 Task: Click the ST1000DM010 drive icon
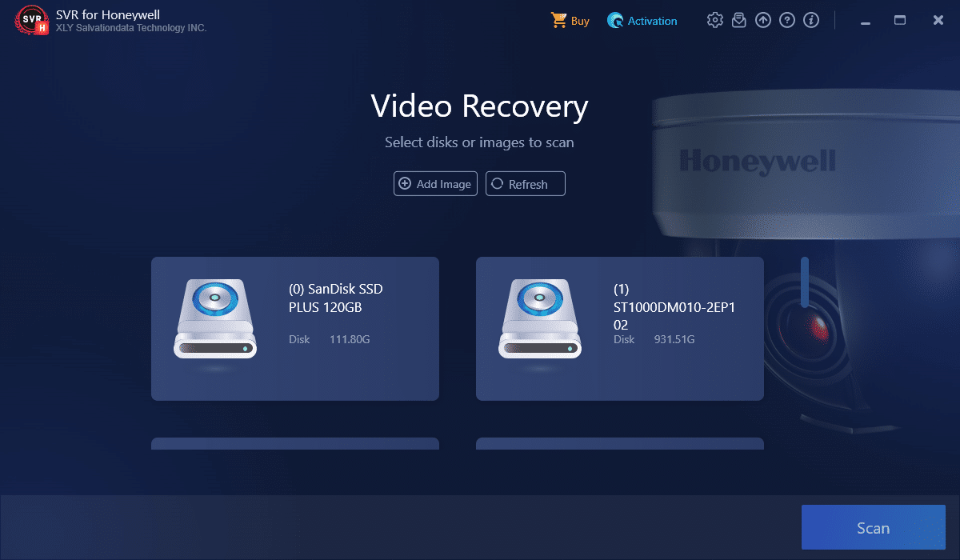(x=540, y=318)
